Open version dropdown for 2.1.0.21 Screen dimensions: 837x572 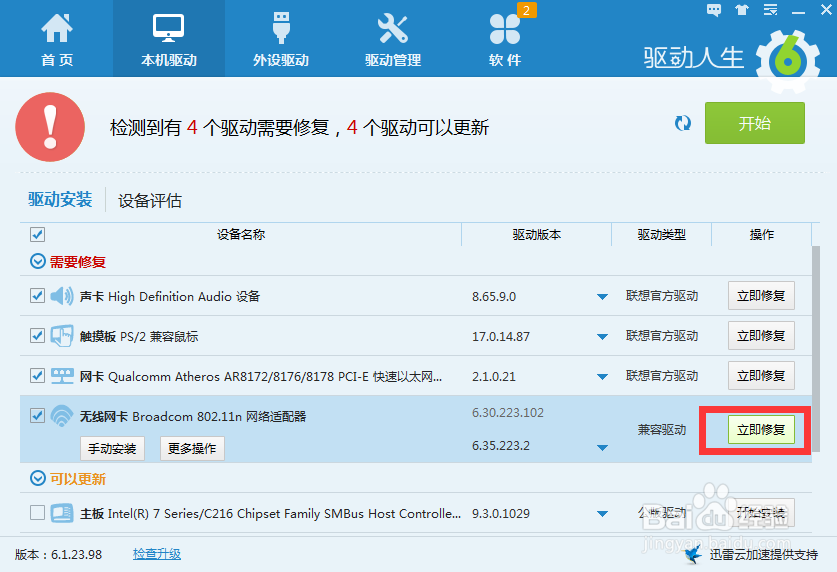pyautogui.click(x=602, y=377)
